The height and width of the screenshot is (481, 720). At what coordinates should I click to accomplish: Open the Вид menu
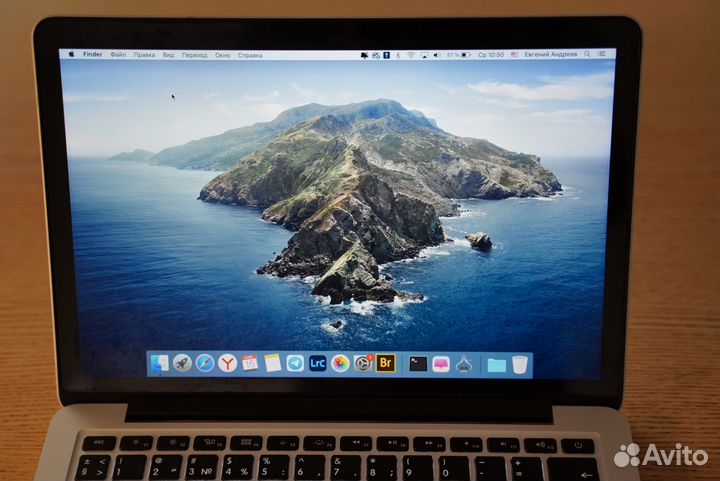[x=169, y=55]
